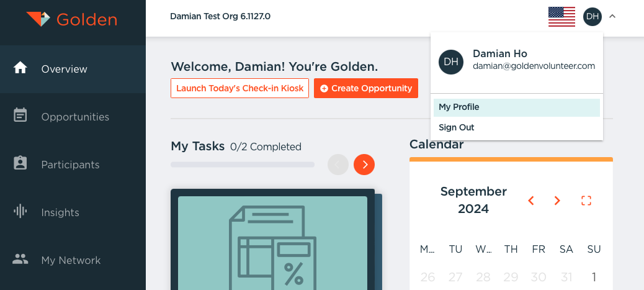Click the Create Opportunity button
Viewport: 644px width, 290px height.
pyautogui.click(x=366, y=88)
